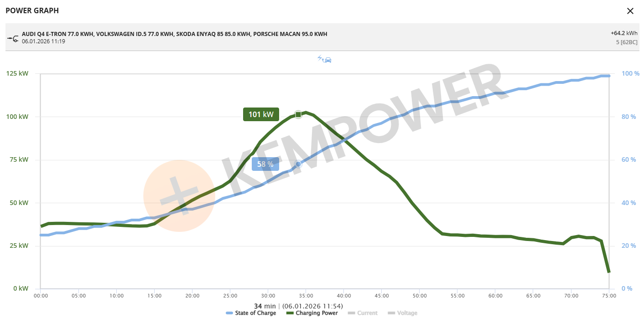Show the Voltage series in legend
The image size is (644, 323).
coord(407,313)
